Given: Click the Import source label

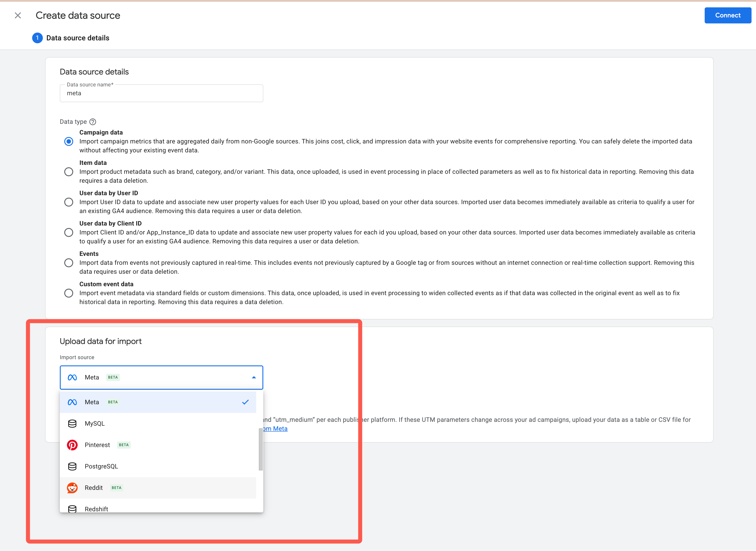Looking at the screenshot, I should pyautogui.click(x=77, y=357).
